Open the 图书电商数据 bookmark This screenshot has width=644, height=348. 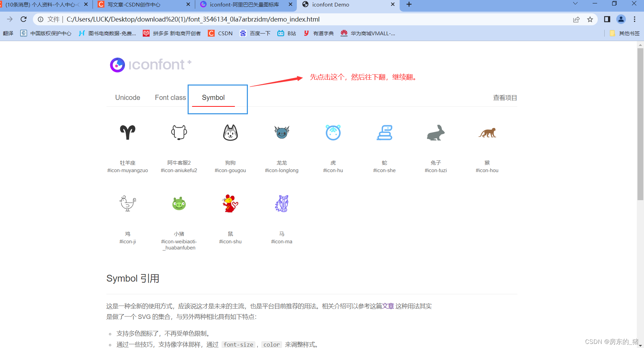point(107,33)
